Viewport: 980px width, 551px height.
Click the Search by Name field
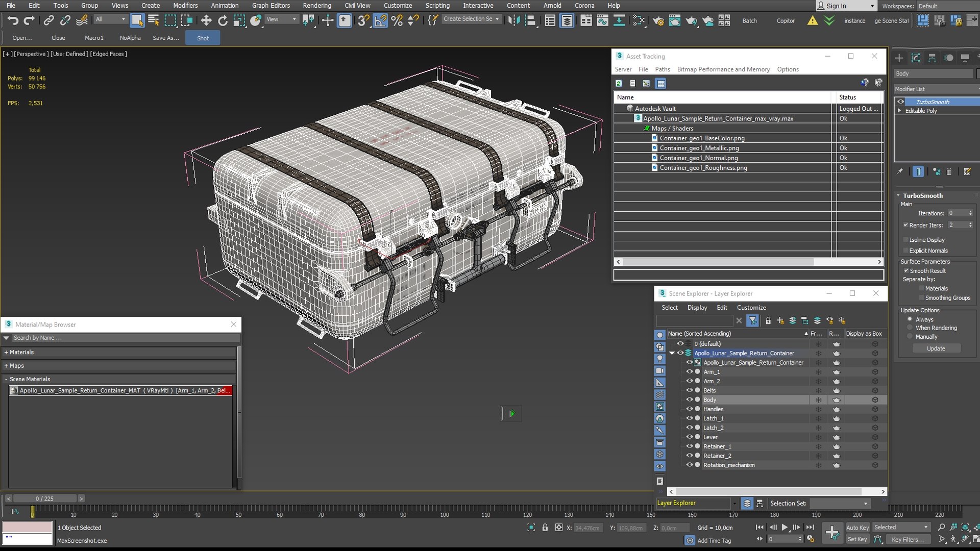pyautogui.click(x=125, y=338)
